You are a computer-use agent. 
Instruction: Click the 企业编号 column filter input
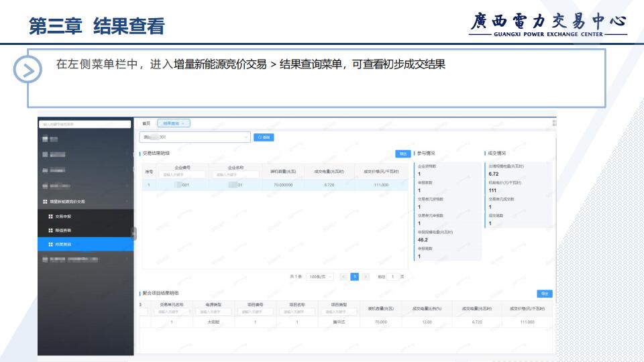point(182,175)
